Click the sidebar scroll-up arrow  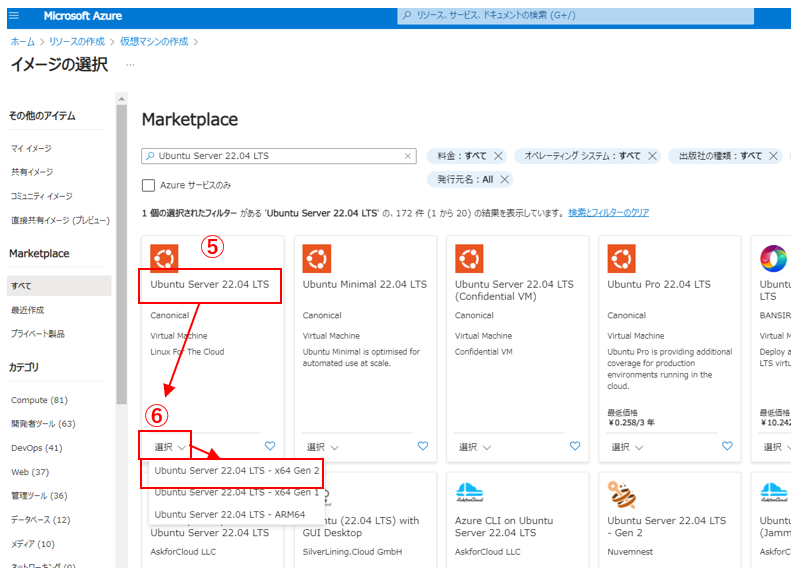(121, 99)
